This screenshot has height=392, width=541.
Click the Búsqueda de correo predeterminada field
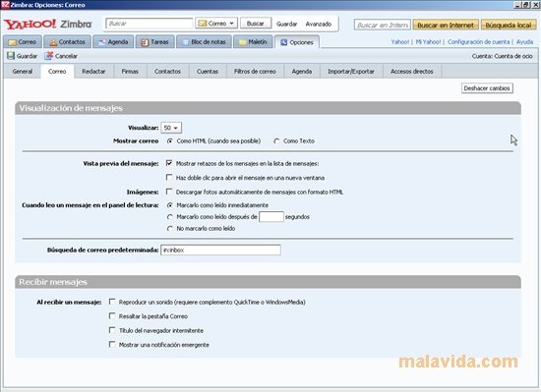point(220,250)
